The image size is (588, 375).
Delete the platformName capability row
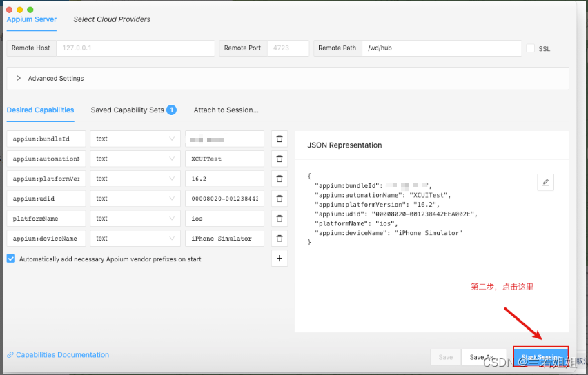click(x=280, y=219)
